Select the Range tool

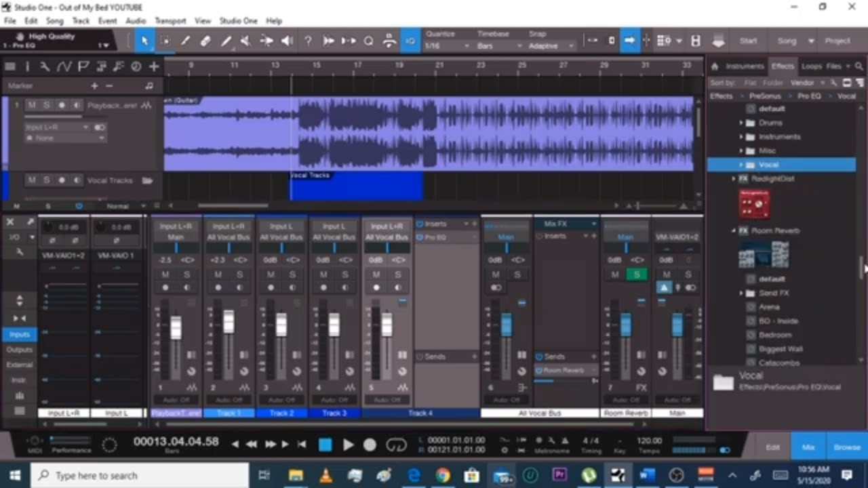pos(165,41)
